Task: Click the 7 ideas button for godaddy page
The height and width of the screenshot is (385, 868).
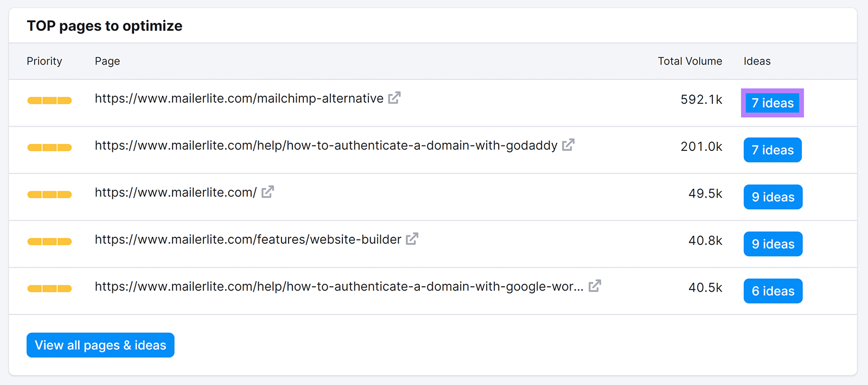Action: pyautogui.click(x=773, y=150)
